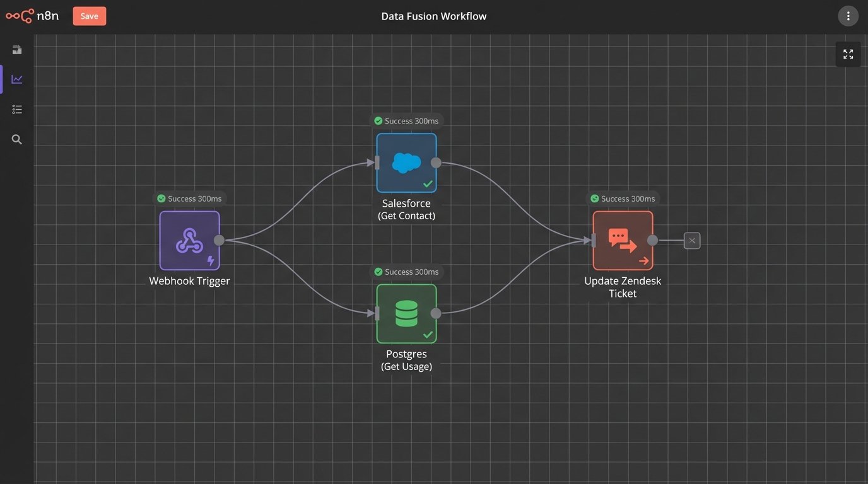
Task: Click the Salesforce node output connector
Action: click(436, 163)
